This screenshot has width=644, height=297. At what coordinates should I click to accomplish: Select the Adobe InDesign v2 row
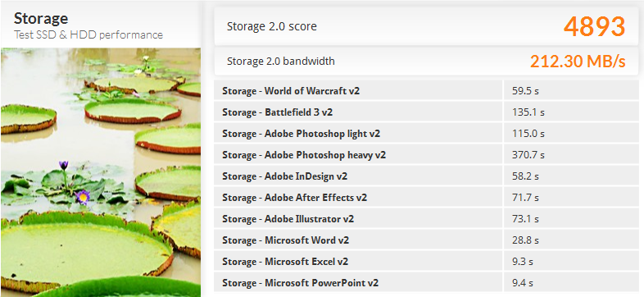(x=426, y=176)
